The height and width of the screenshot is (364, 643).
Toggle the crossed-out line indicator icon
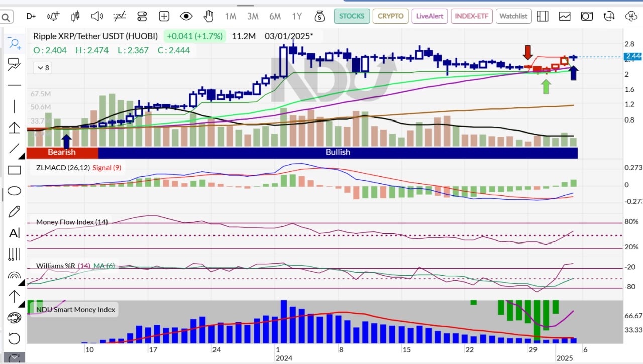click(x=120, y=16)
